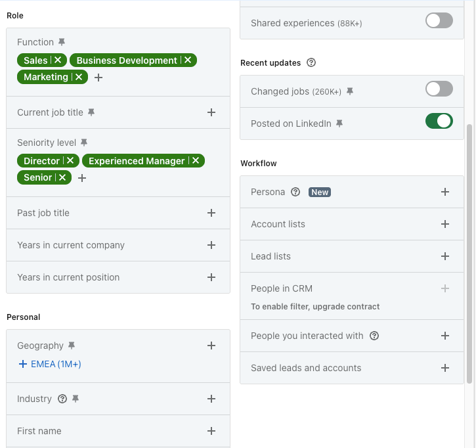
Task: Expand the Current job title filter
Action: (x=211, y=112)
